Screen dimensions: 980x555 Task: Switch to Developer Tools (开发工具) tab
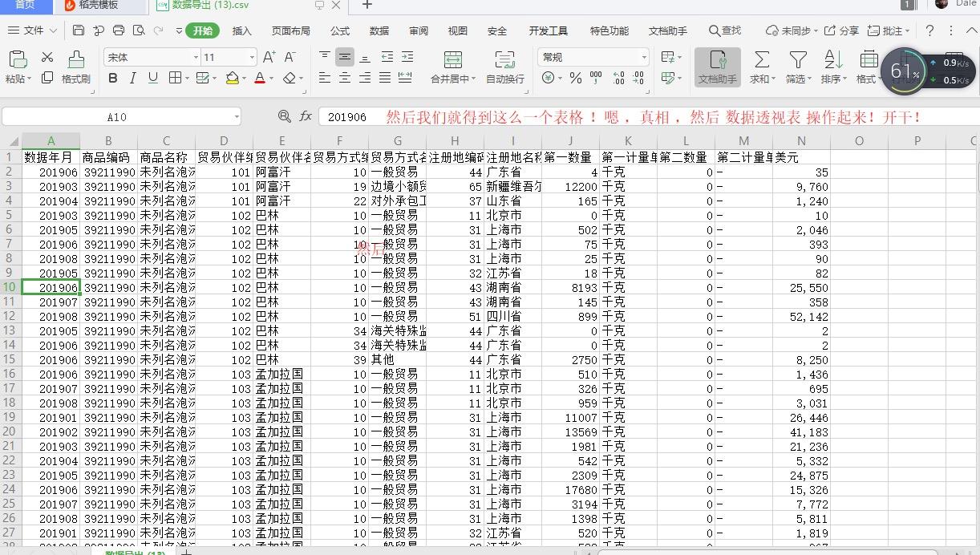pyautogui.click(x=548, y=30)
